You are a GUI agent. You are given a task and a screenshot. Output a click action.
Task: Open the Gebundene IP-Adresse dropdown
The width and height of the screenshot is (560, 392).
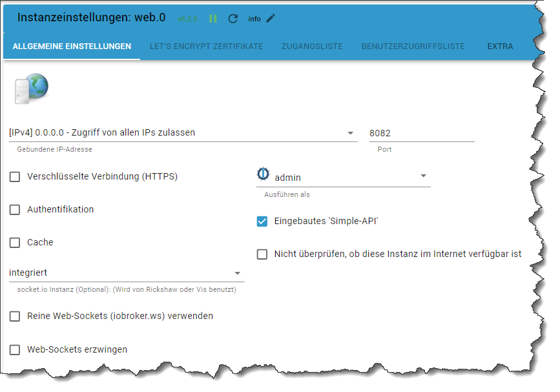[183, 133]
